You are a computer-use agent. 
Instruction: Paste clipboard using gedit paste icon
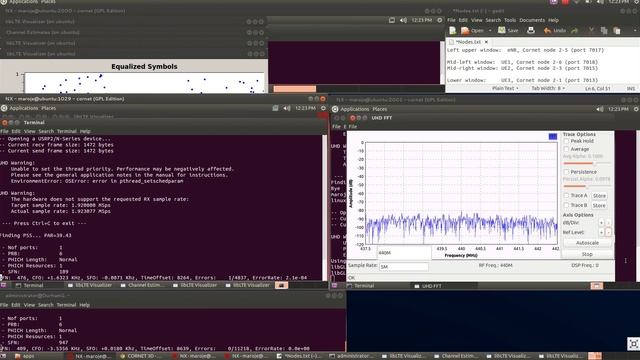click(617, 30)
